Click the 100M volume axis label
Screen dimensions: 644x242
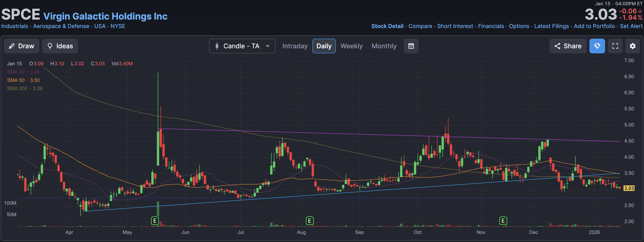[10, 203]
